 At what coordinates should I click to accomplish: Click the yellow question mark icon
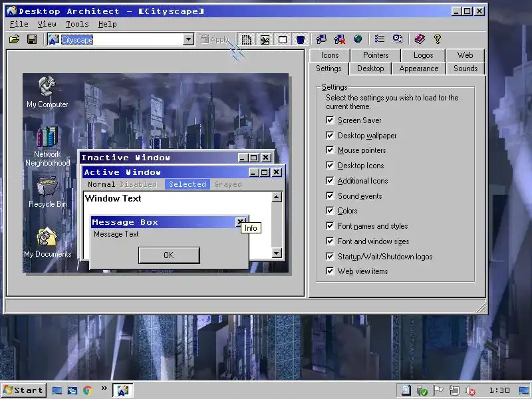(438, 39)
